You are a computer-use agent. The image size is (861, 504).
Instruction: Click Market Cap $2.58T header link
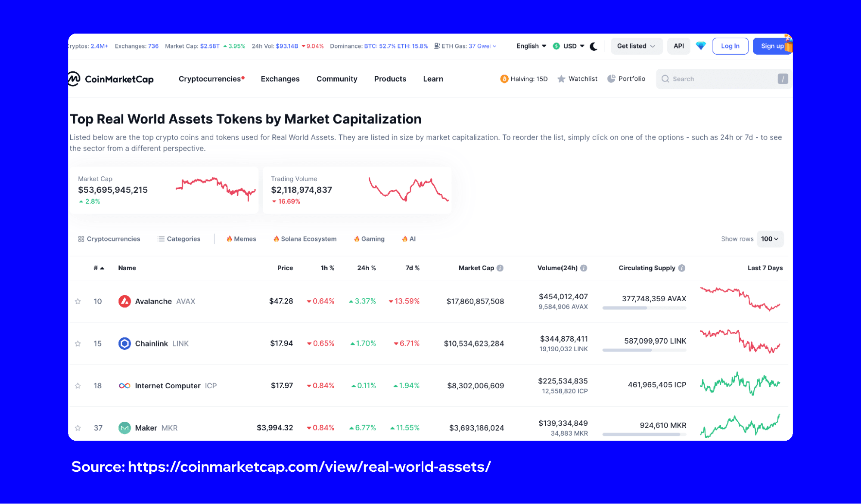(x=210, y=46)
